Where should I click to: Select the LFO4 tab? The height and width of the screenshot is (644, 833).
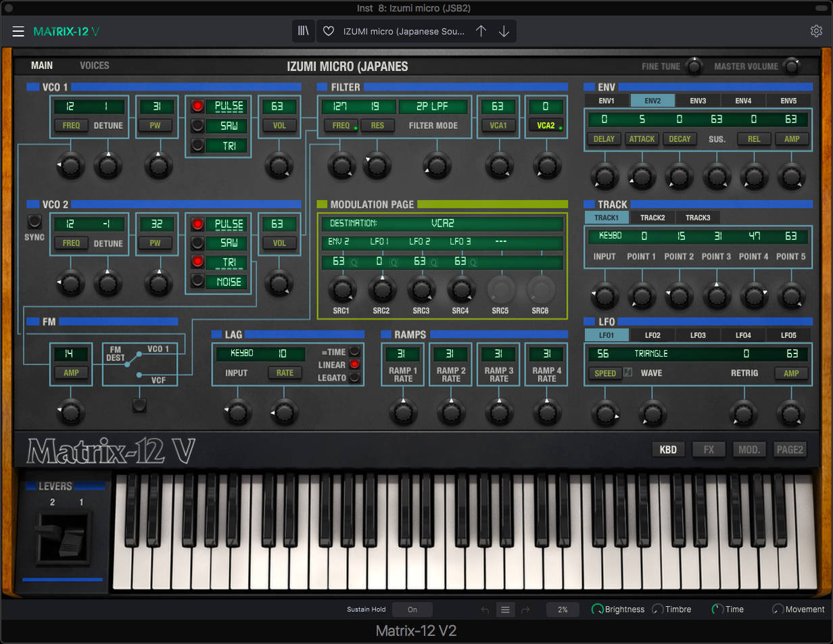click(x=743, y=335)
